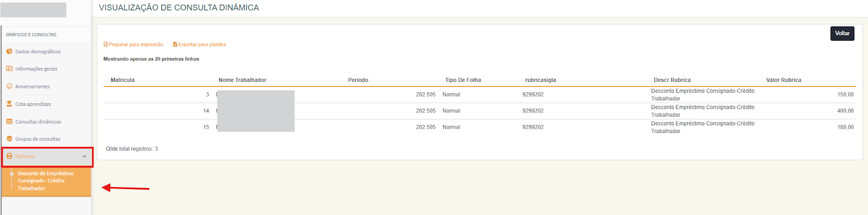Click the Rubricas printer icon

click(x=9, y=156)
